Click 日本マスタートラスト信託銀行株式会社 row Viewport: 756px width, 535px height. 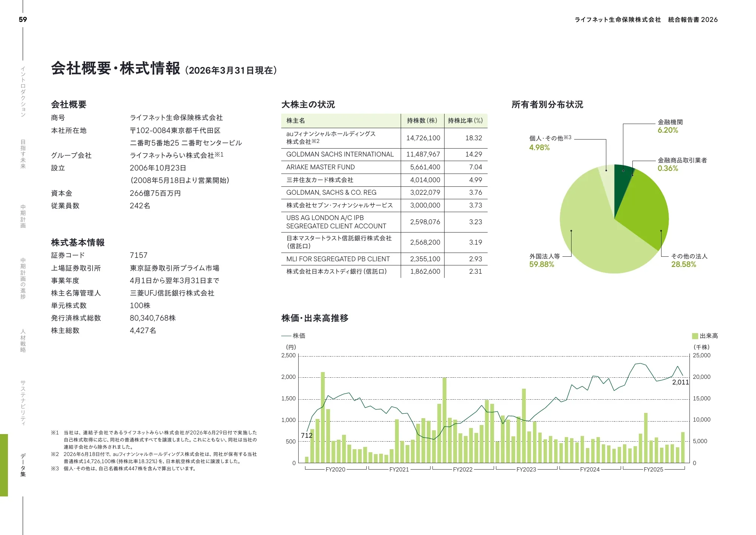(384, 242)
